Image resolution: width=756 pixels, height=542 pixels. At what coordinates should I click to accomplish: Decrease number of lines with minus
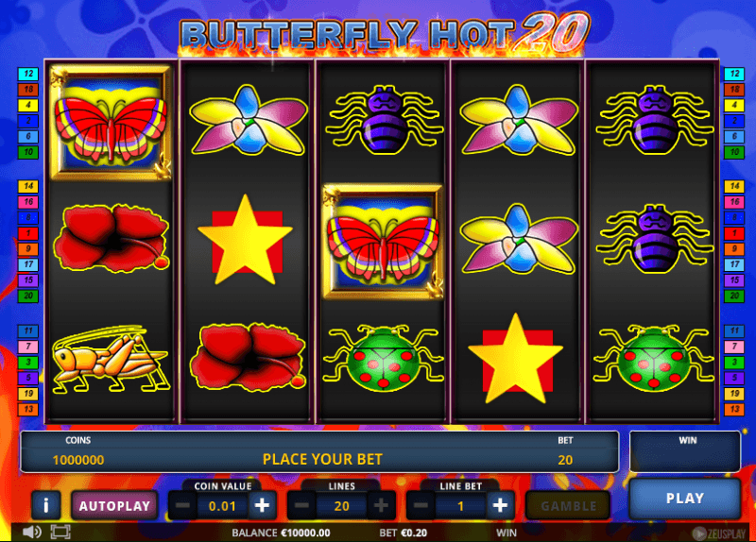pos(301,506)
